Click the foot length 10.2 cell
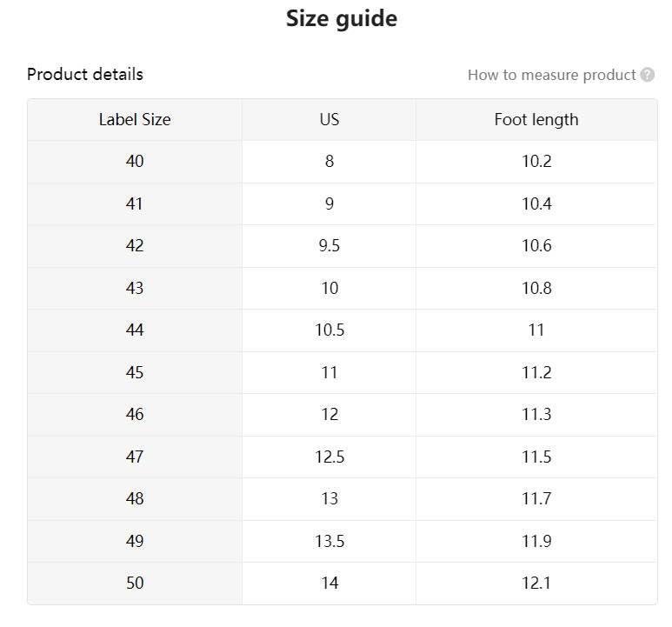 [x=536, y=162]
